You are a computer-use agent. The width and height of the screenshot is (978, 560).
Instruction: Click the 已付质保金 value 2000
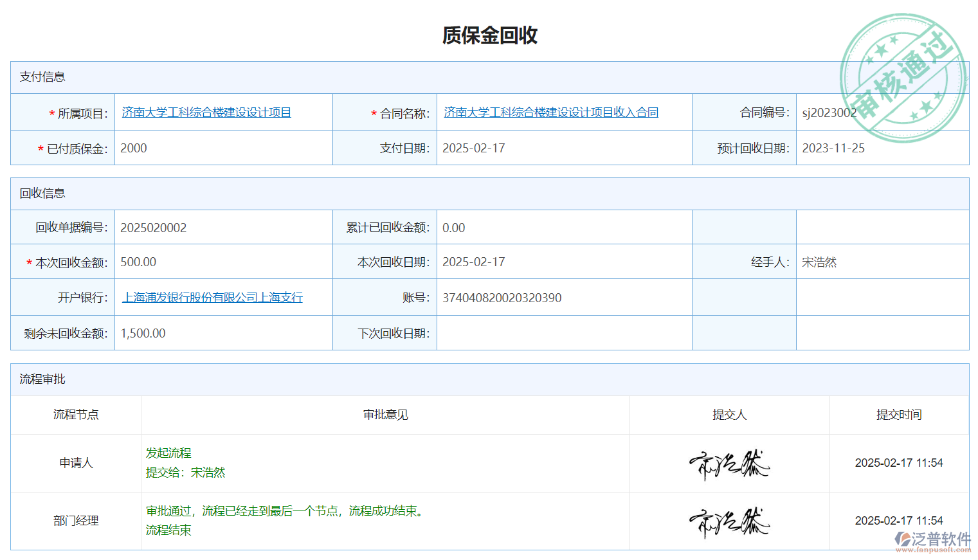(x=134, y=149)
